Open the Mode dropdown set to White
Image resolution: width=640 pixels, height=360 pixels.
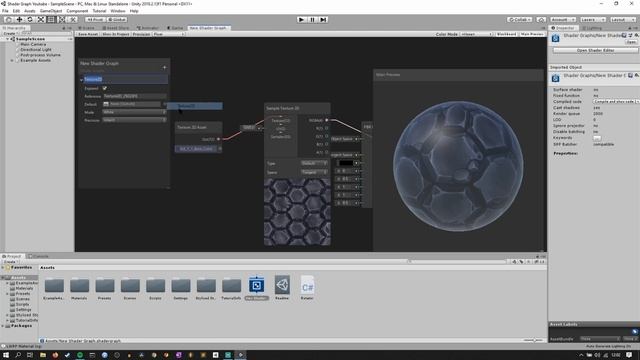click(134, 112)
